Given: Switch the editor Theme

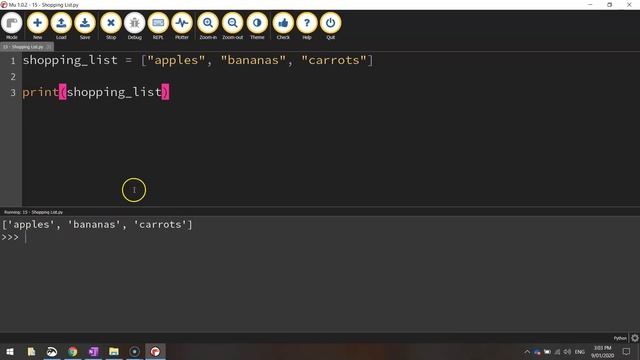Looking at the screenshot, I should point(257,25).
